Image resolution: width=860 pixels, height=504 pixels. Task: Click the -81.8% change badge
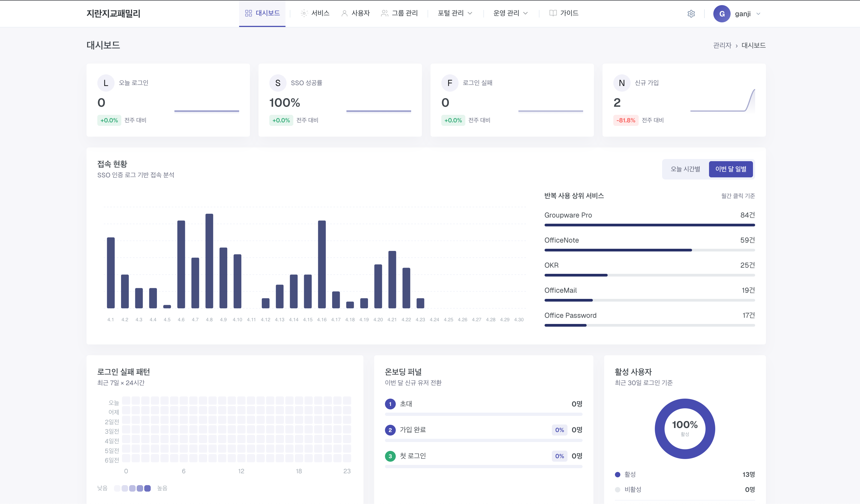pos(625,120)
